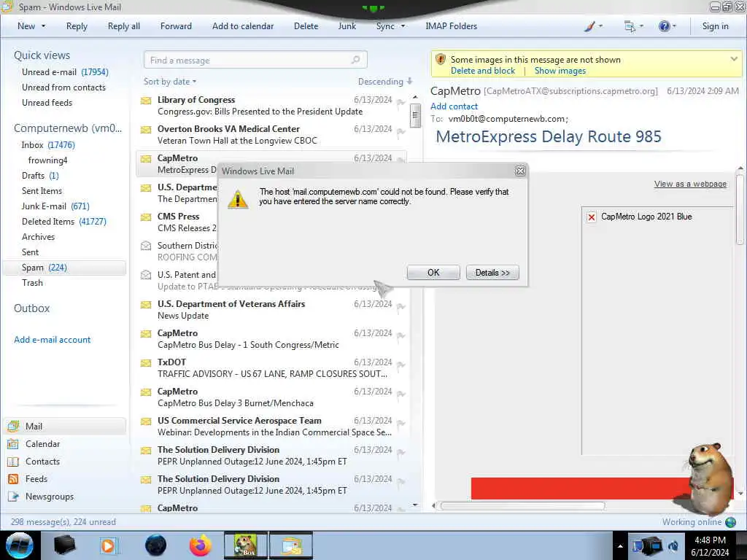Flag the Overton Brooks VA message
The image size is (747, 560).
pos(400,131)
